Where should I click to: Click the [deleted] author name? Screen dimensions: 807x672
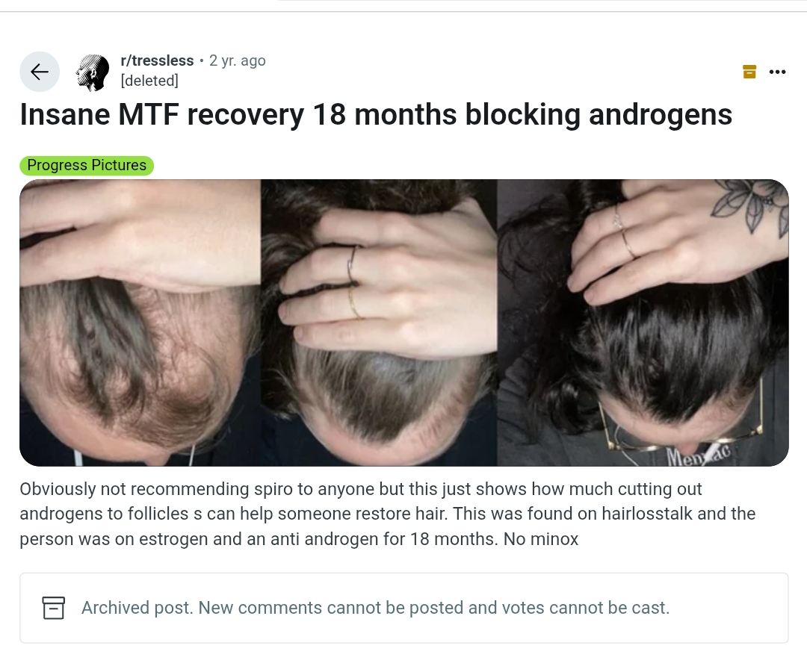click(x=149, y=81)
